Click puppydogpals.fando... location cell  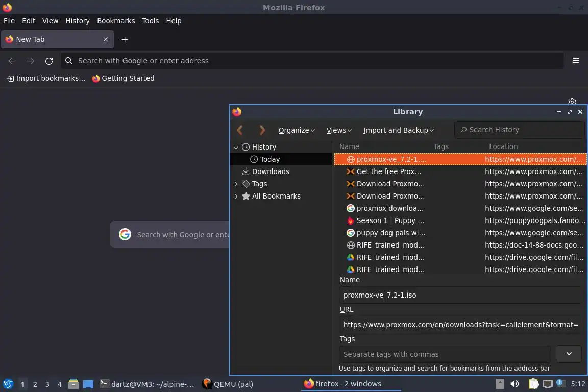pos(535,220)
